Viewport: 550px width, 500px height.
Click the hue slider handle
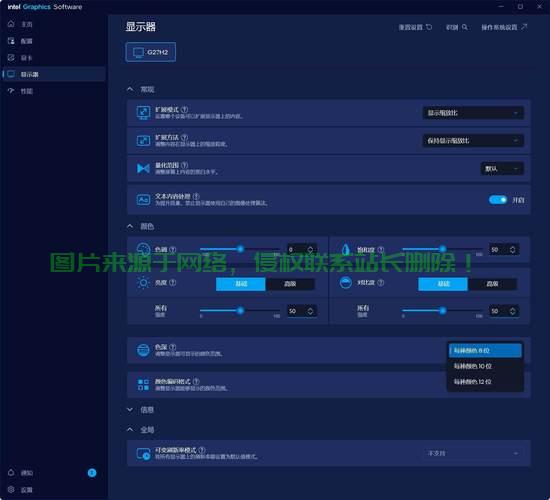pos(240,249)
